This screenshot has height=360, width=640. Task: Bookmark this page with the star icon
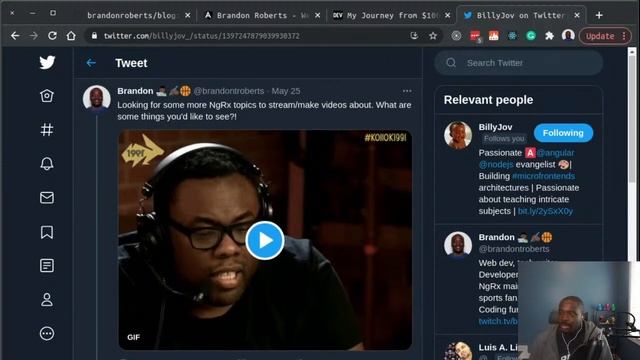(433, 36)
